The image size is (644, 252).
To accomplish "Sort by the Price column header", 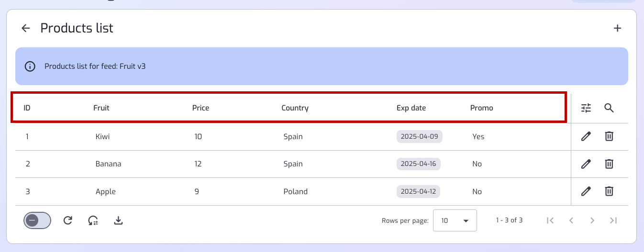I will point(200,108).
